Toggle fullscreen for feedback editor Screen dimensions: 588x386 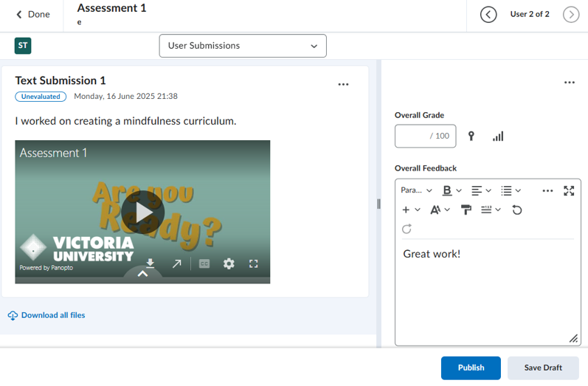[x=569, y=190]
